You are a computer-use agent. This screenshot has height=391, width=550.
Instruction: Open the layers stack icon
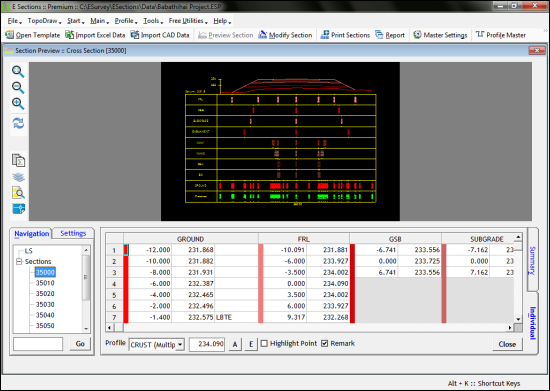(18, 177)
